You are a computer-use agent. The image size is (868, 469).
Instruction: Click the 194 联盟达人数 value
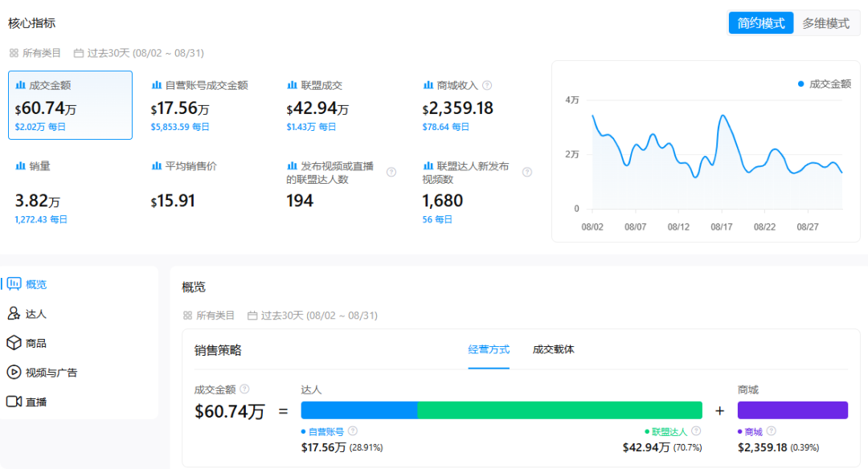300,201
